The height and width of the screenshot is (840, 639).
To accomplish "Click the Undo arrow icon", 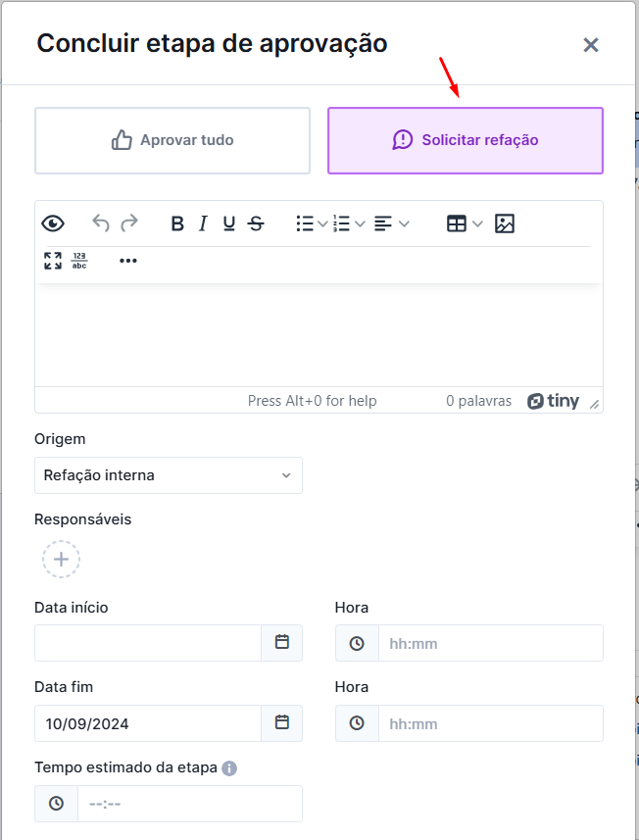I will click(100, 223).
